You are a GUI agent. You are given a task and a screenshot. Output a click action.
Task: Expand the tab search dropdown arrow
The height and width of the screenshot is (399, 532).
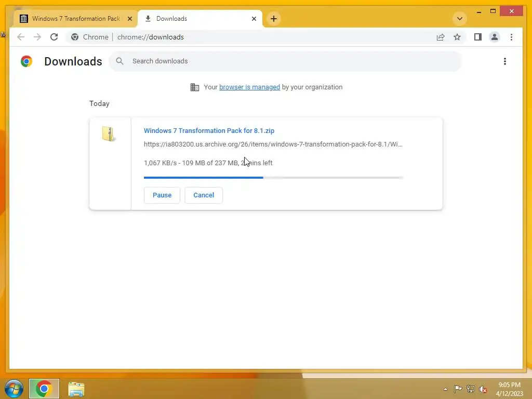pyautogui.click(x=460, y=19)
